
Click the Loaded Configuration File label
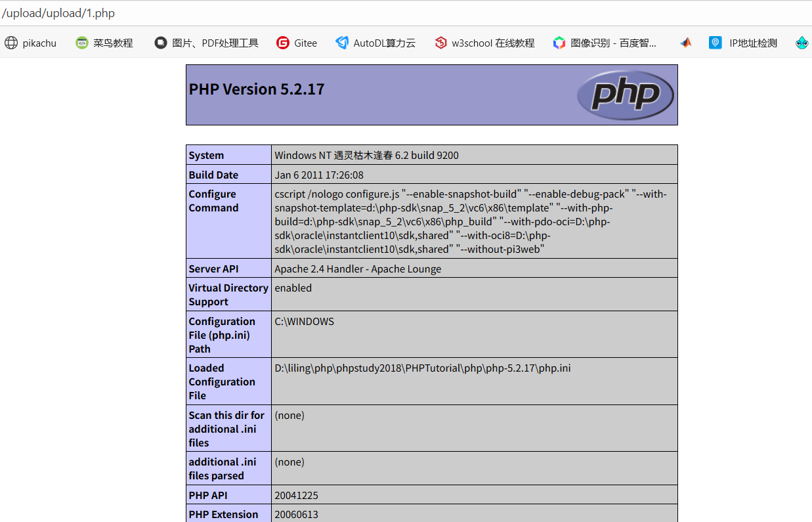pos(222,381)
